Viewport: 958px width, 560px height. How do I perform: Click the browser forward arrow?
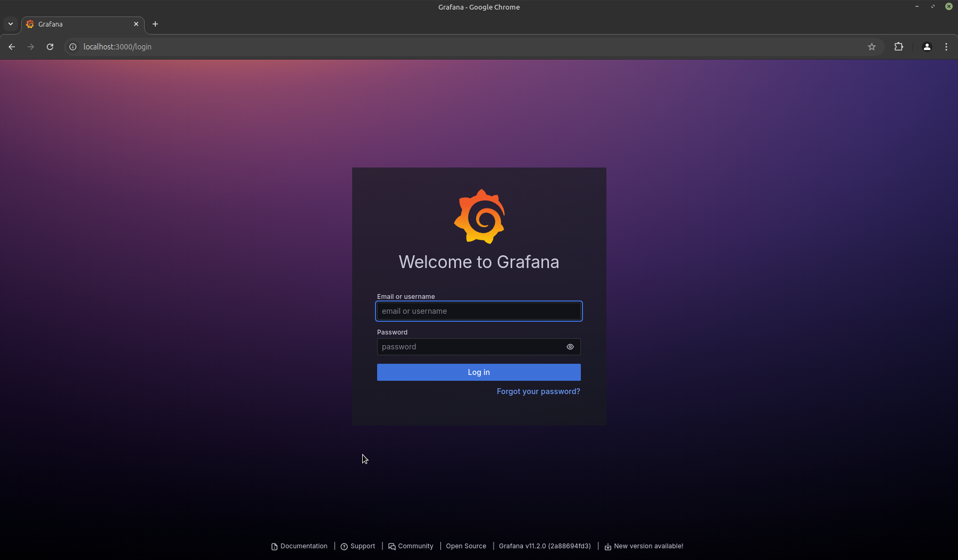31,47
